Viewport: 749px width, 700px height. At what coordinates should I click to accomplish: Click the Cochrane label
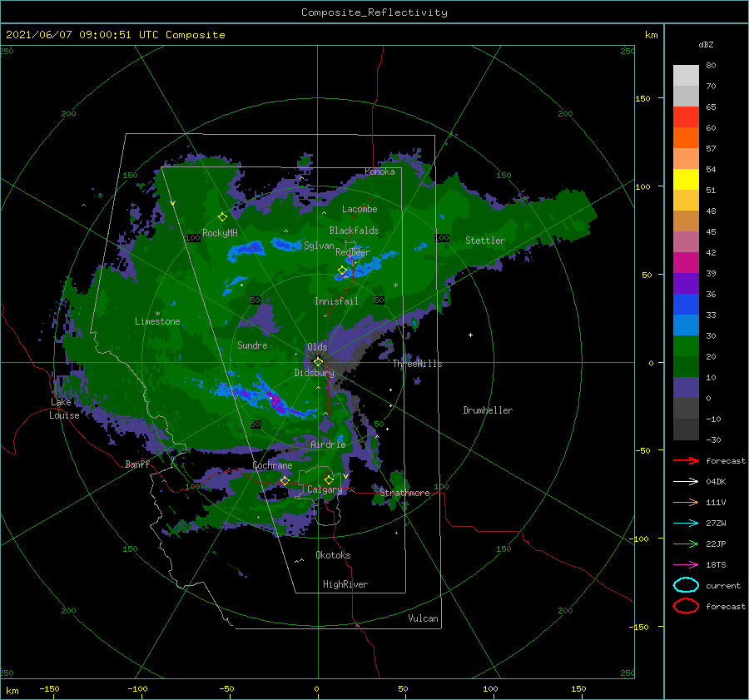[x=272, y=465]
